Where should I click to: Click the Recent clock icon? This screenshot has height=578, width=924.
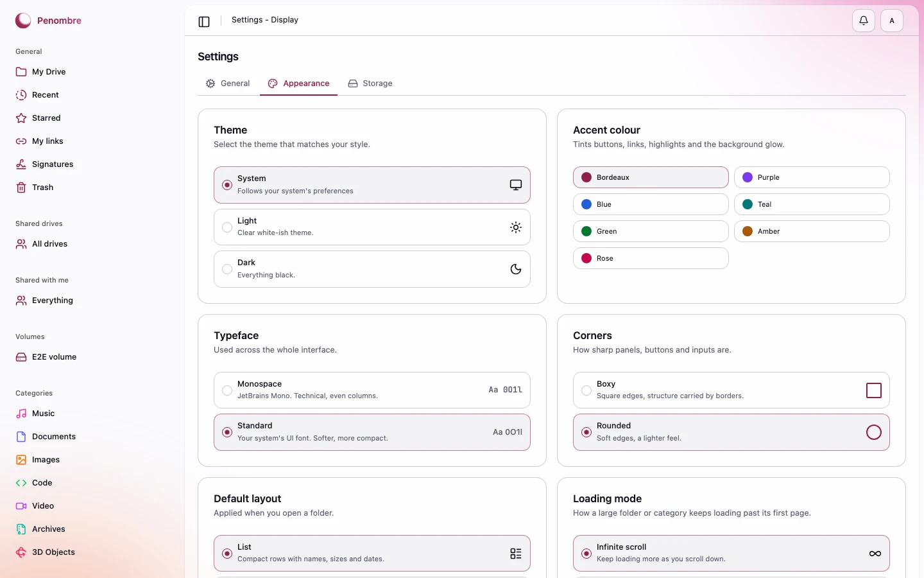(21, 95)
